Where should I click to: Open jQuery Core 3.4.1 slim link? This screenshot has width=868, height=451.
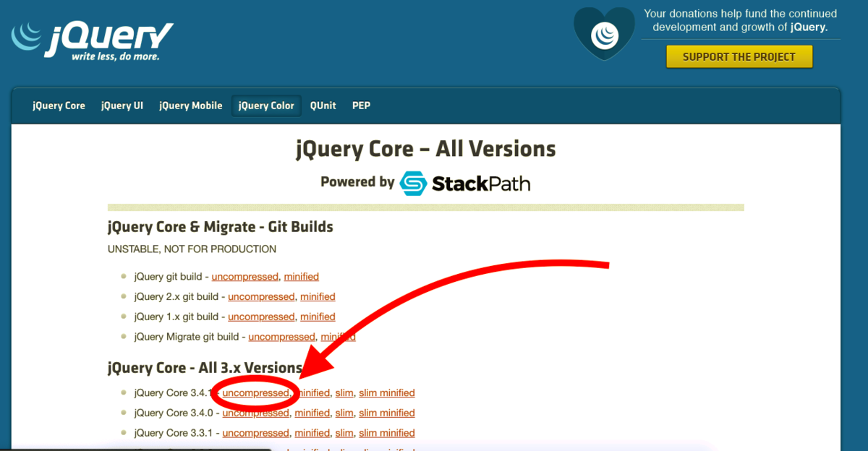click(x=344, y=393)
